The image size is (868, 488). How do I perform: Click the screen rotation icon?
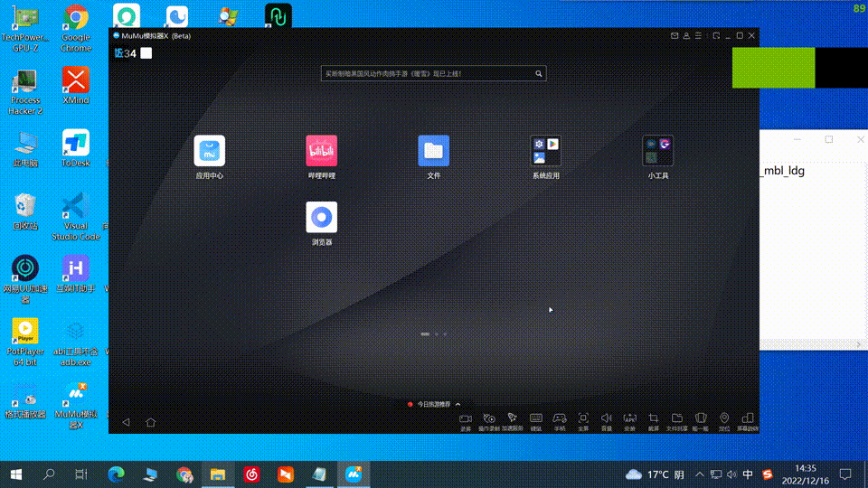[x=748, y=418]
